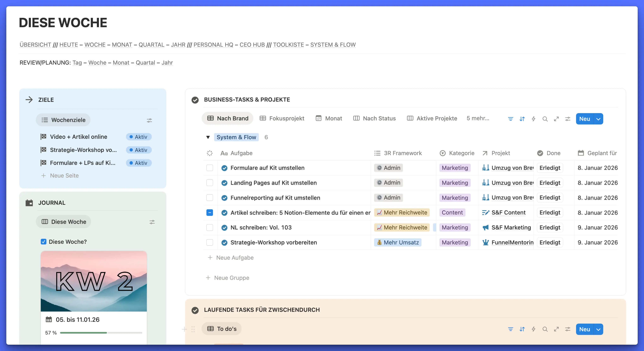Open the KW 2 journal cover thumbnail
Viewport: 644px width, 351px height.
(94, 281)
